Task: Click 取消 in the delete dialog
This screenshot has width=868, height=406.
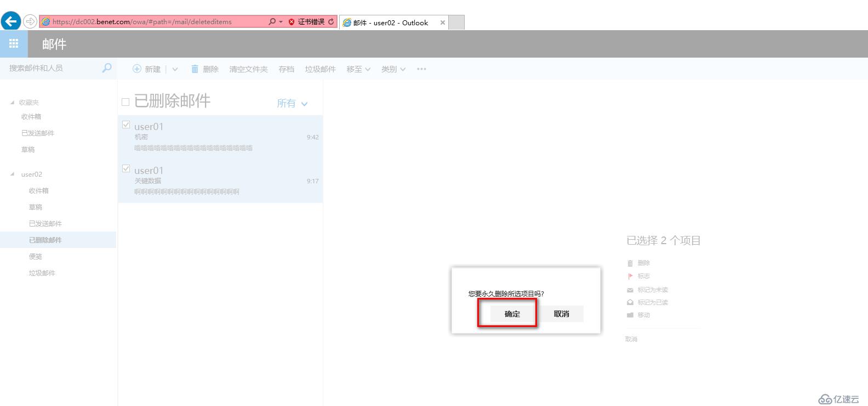Action: [561, 314]
